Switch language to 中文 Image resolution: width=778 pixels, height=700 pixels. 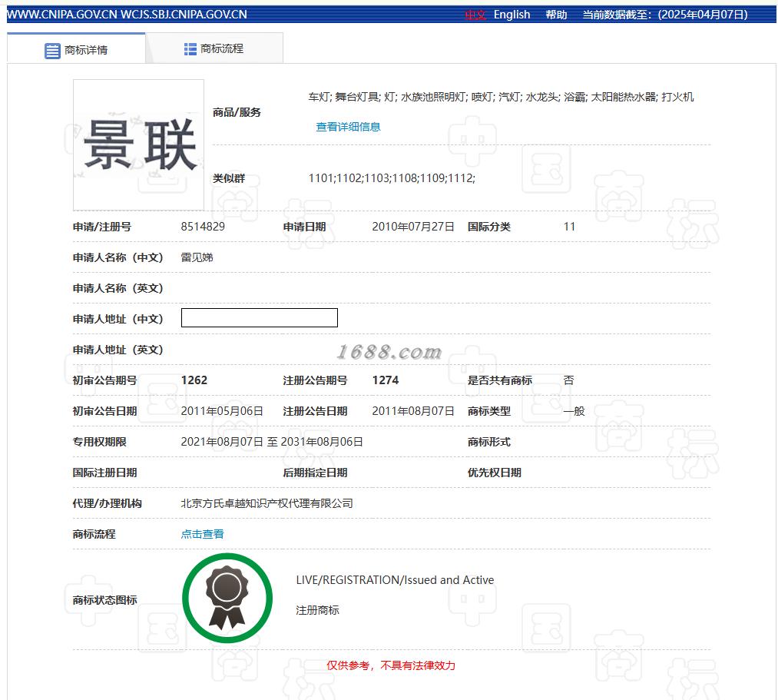[x=475, y=15]
